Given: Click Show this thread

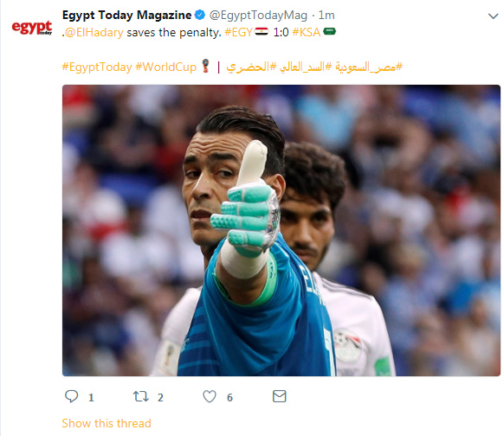Looking at the screenshot, I should (x=107, y=423).
